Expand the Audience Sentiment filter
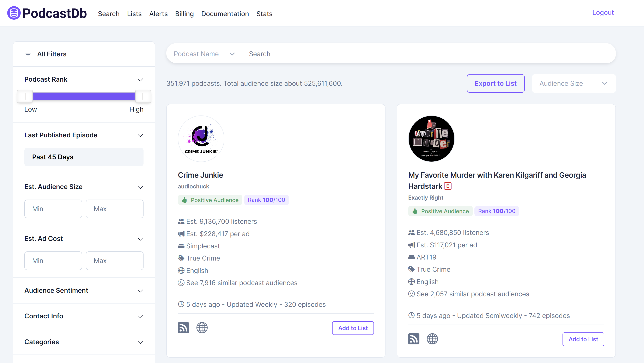Viewport: 644px width, 363px height. (140, 291)
